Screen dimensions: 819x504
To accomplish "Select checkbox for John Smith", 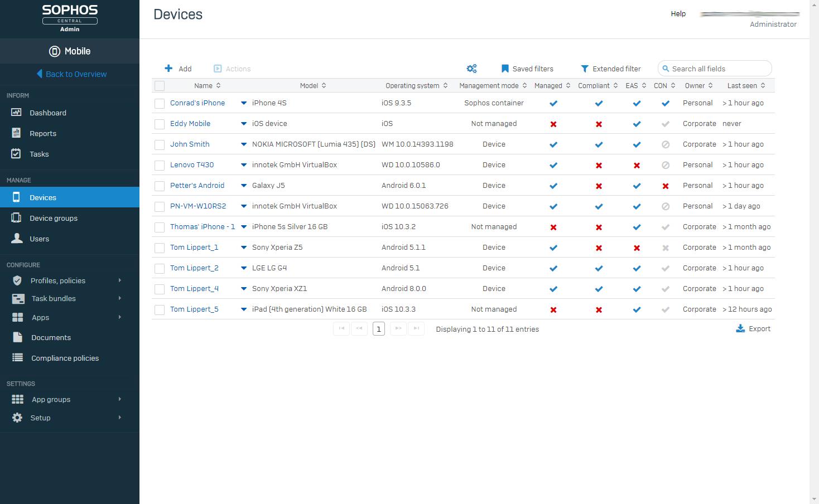I will tap(160, 144).
